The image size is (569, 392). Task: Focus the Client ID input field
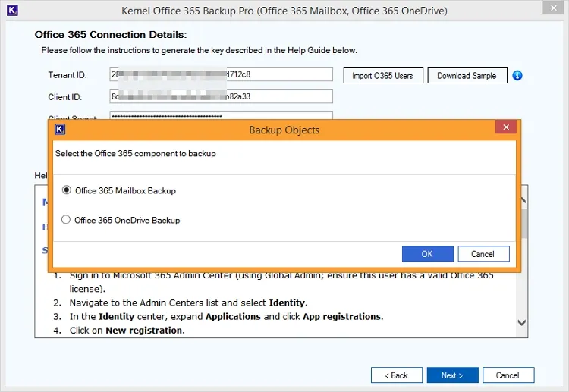coord(221,96)
